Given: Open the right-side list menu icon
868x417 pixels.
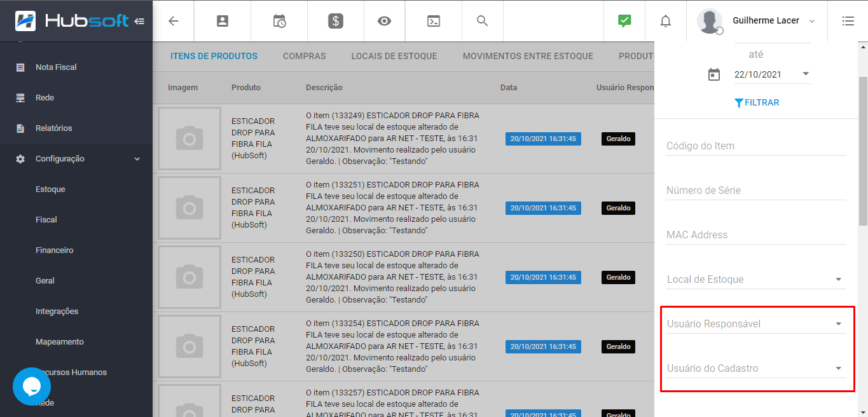Looking at the screenshot, I should click(x=848, y=21).
